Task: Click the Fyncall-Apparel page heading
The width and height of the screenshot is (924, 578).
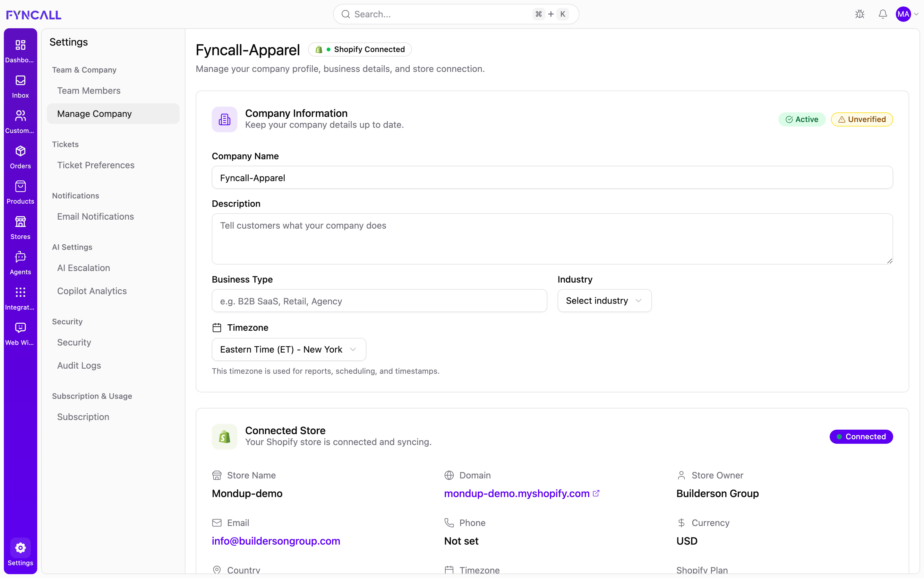Action: pos(248,50)
